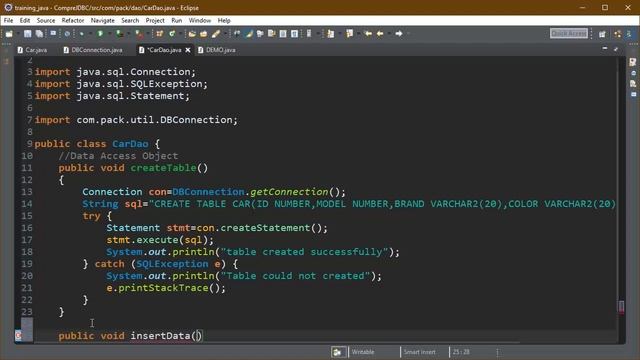Open the Search icon dropdown arrow
The width and height of the screenshot is (640, 360).
click(x=224, y=33)
